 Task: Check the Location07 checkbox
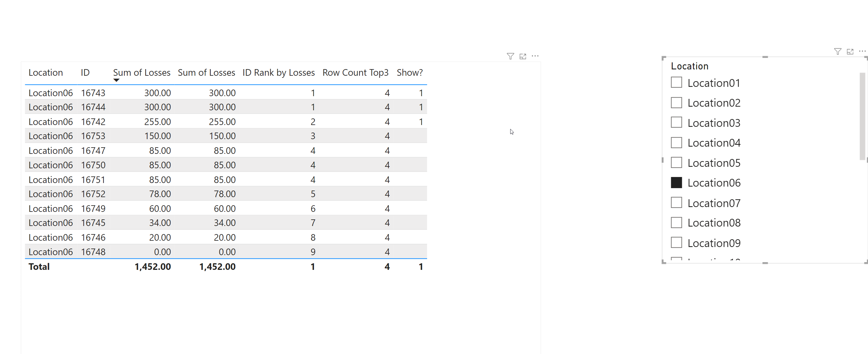point(676,203)
